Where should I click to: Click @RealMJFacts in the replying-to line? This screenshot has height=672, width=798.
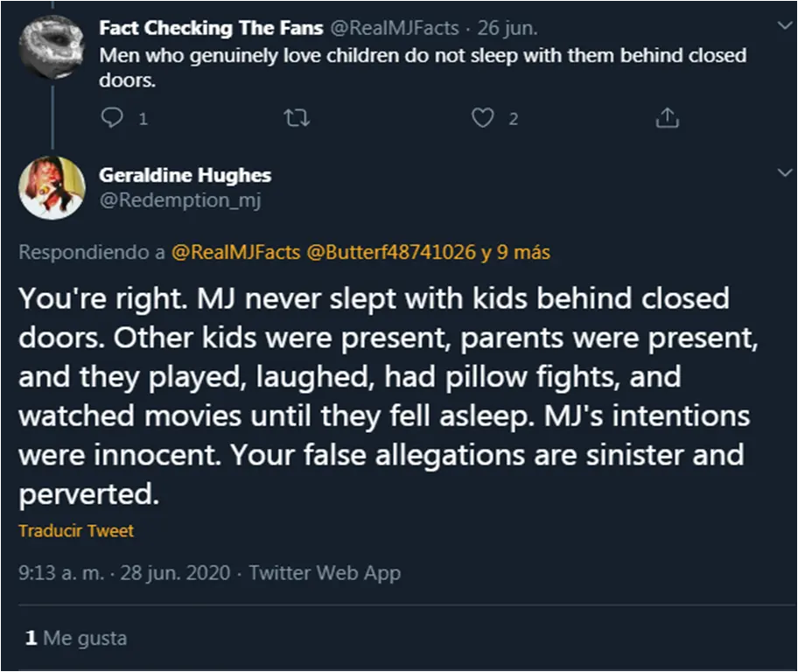[x=236, y=253]
